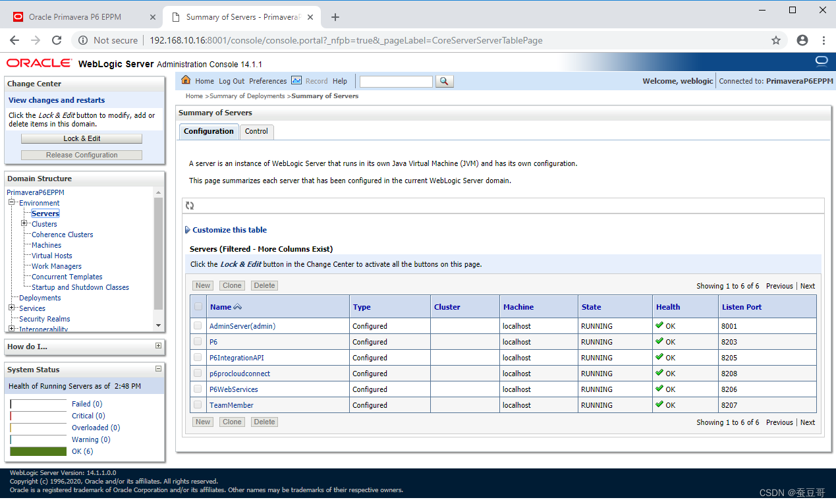Click the sort arrow icon beside Name column
Screen dimensions: 836x504
point(238,307)
